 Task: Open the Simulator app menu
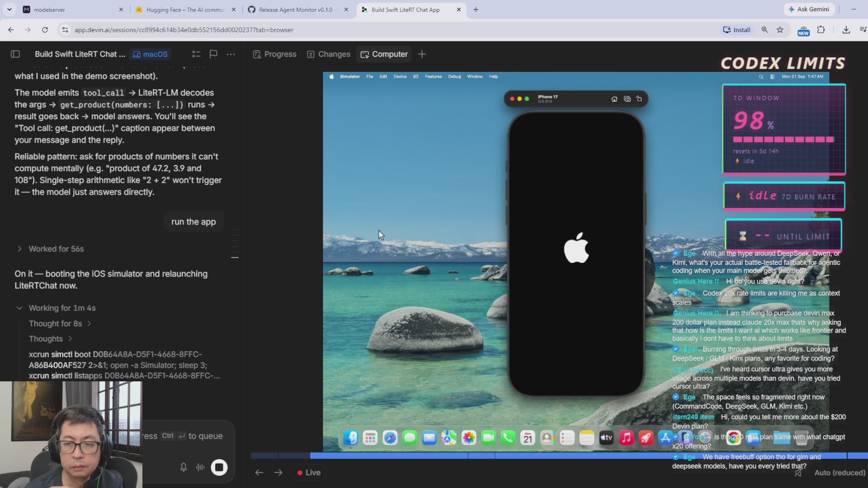[350, 77]
